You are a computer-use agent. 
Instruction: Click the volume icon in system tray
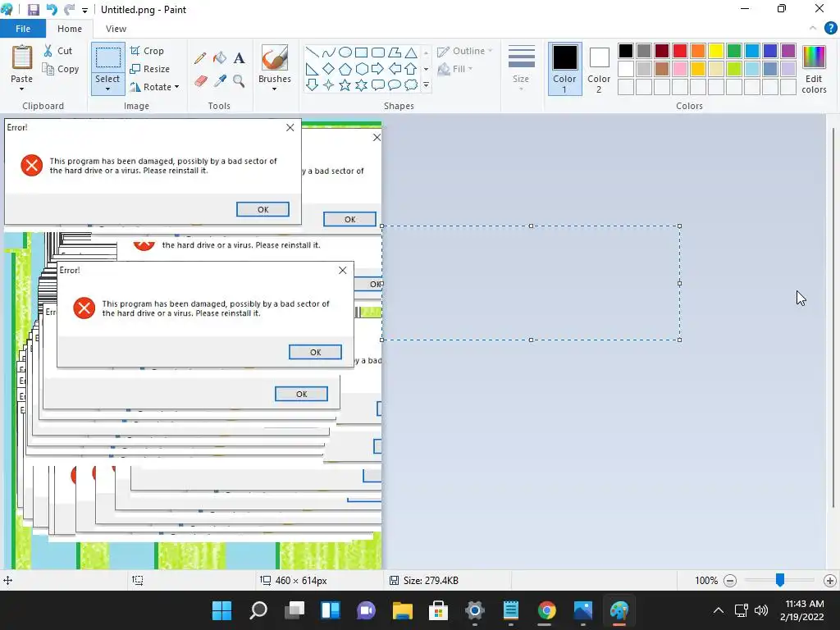pyautogui.click(x=760, y=610)
